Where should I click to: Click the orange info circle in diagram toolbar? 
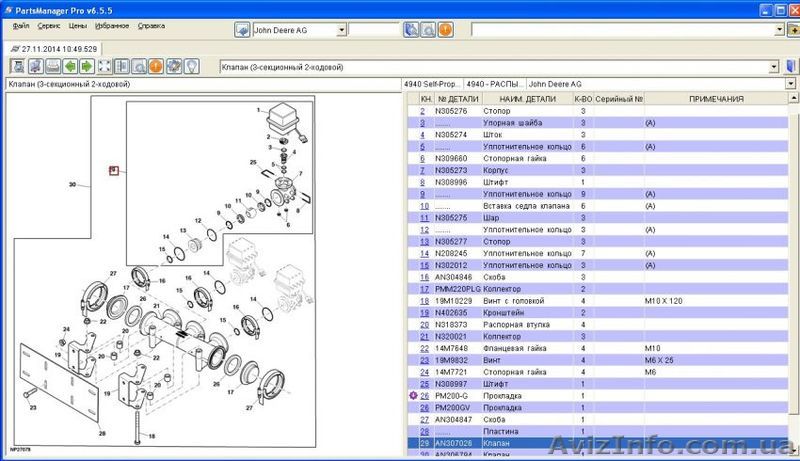click(156, 67)
